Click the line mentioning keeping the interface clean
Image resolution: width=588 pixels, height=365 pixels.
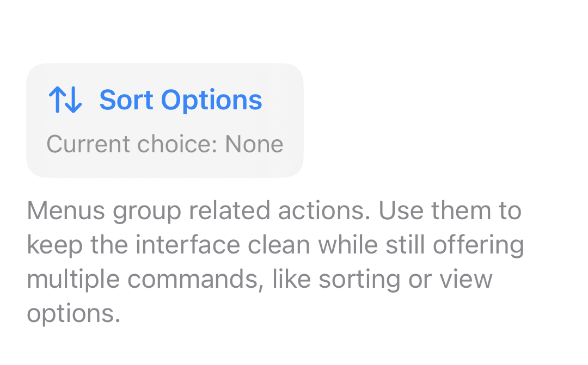pyautogui.click(x=275, y=245)
